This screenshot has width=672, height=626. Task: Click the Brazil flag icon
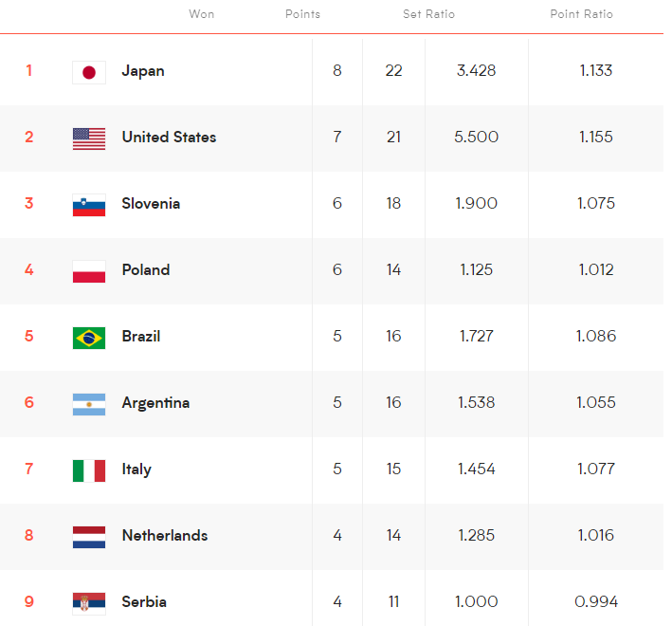(x=89, y=338)
